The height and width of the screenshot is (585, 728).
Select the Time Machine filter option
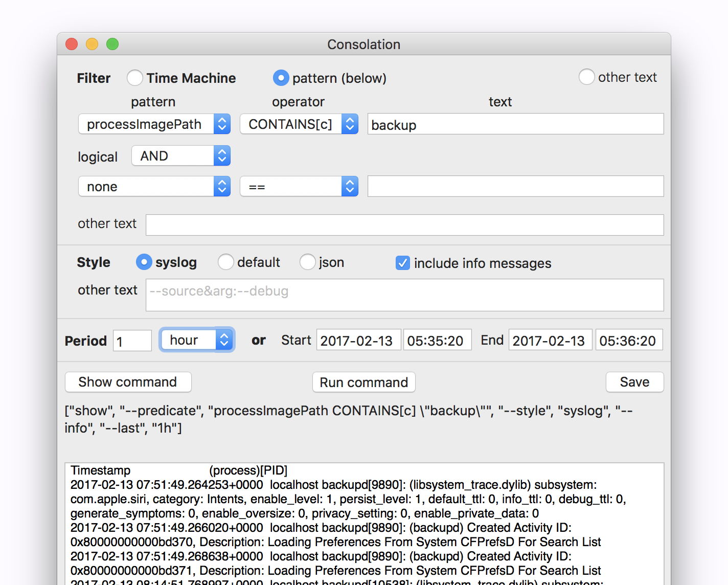pos(134,78)
